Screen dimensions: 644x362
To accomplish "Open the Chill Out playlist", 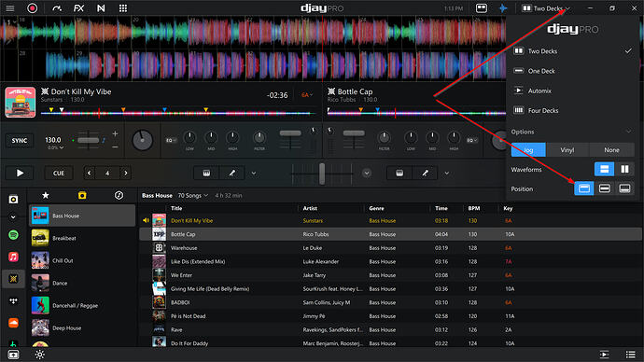I will point(82,260).
